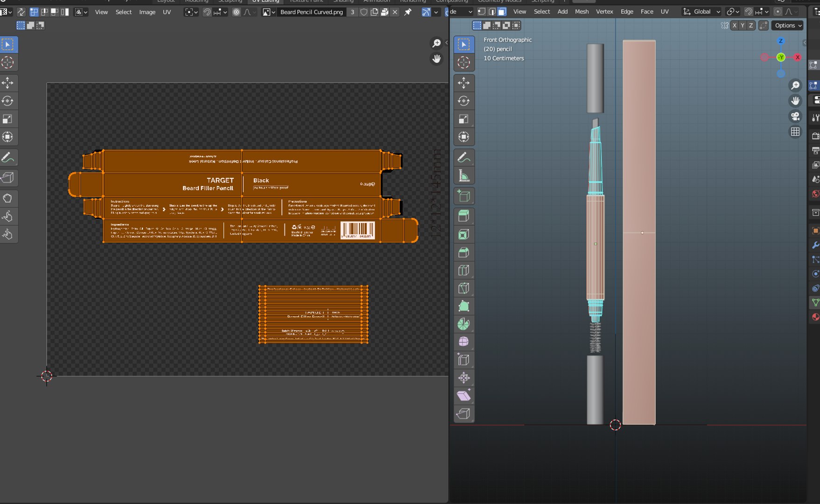Select the Smooth vertices tool
Image resolution: width=820 pixels, height=504 pixels.
point(464,342)
